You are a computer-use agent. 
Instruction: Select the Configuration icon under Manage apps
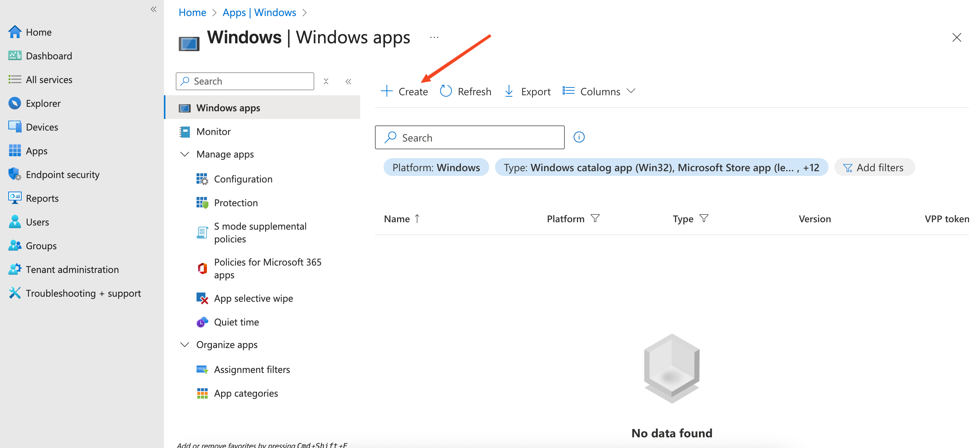tap(202, 179)
